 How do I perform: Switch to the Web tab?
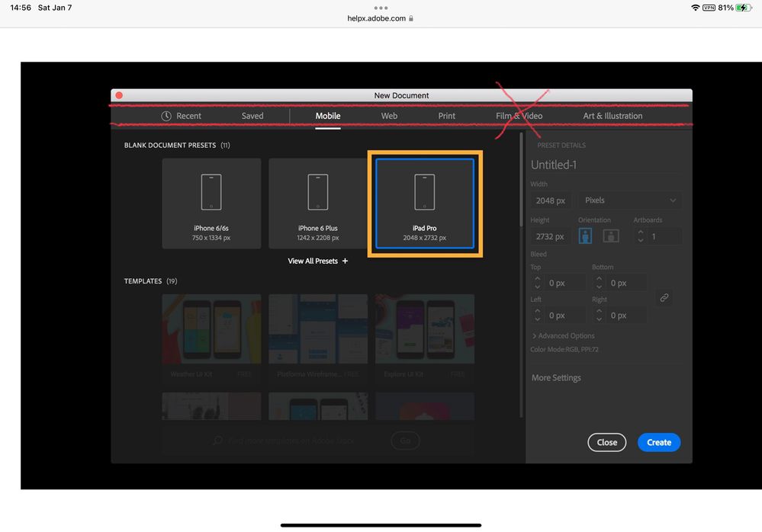(x=389, y=116)
